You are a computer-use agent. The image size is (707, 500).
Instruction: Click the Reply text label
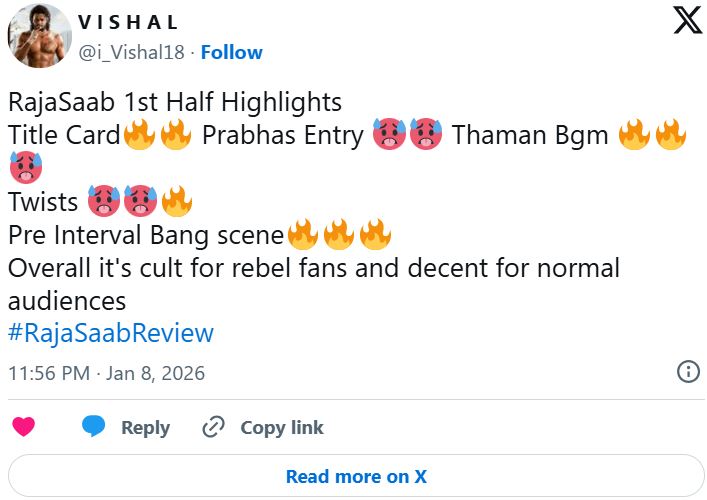coord(145,427)
